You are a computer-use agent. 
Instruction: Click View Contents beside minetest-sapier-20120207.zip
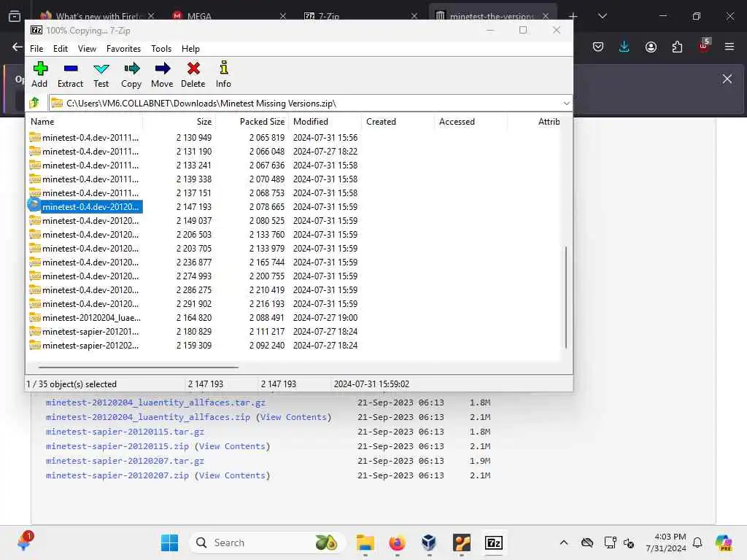coord(232,475)
